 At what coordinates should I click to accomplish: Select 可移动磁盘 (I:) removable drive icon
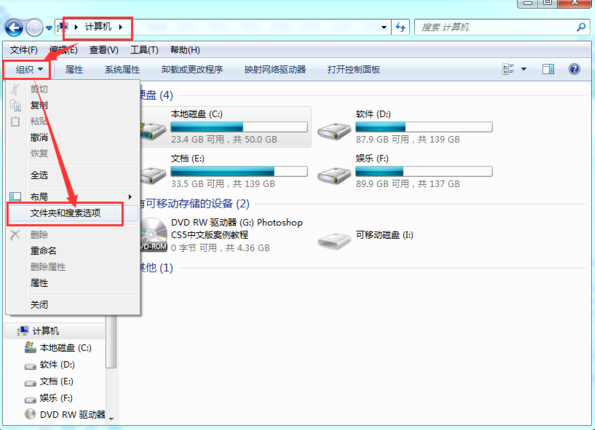click(334, 240)
